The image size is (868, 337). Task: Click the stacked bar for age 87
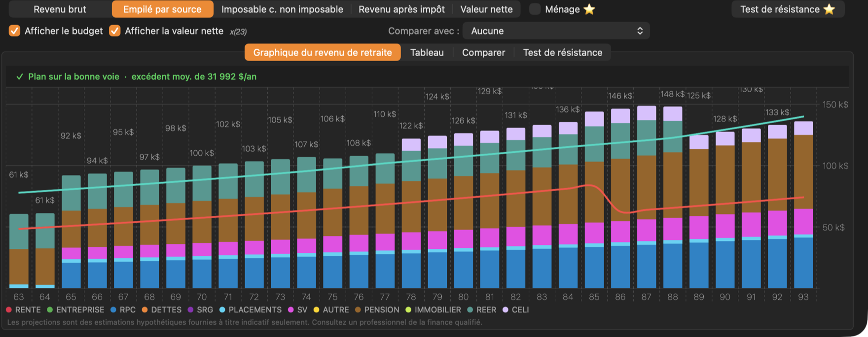647,197
